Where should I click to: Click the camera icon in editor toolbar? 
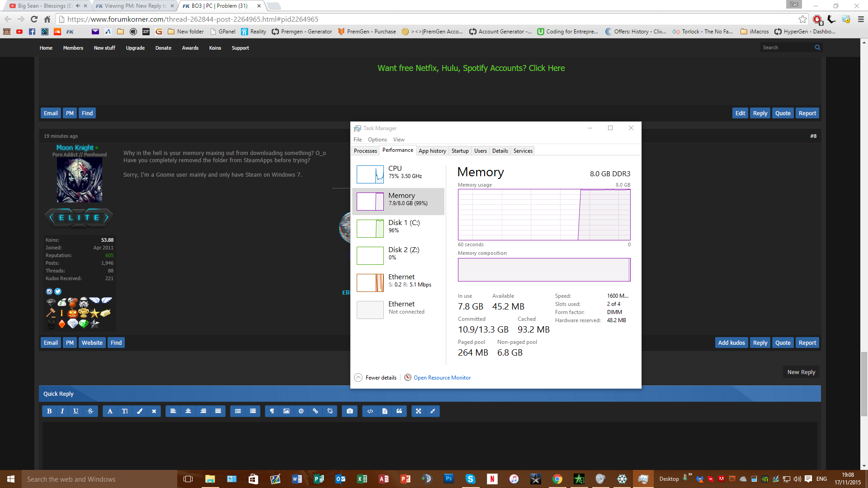[x=350, y=411]
